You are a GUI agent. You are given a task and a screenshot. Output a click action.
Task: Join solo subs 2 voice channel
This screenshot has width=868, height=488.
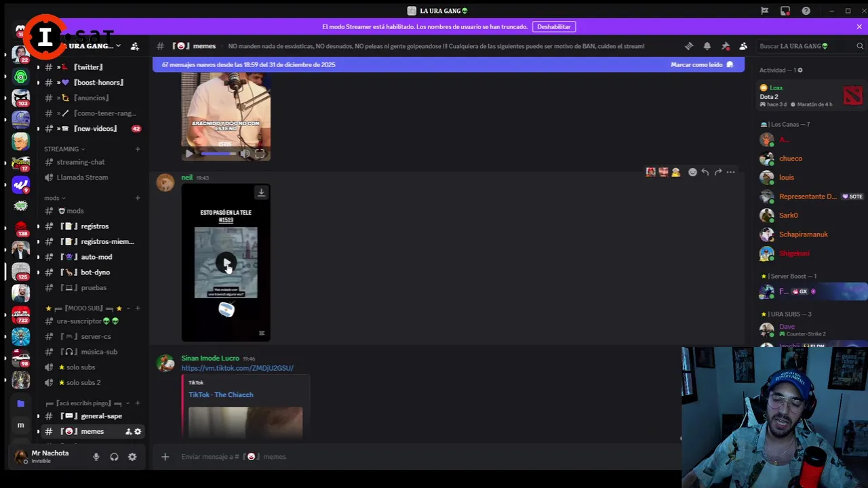92,383
